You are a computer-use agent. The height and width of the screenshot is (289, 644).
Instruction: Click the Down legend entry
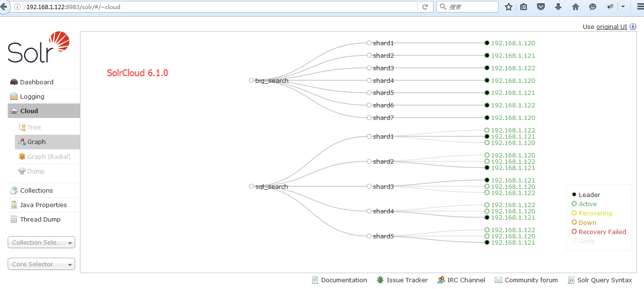tap(584, 223)
